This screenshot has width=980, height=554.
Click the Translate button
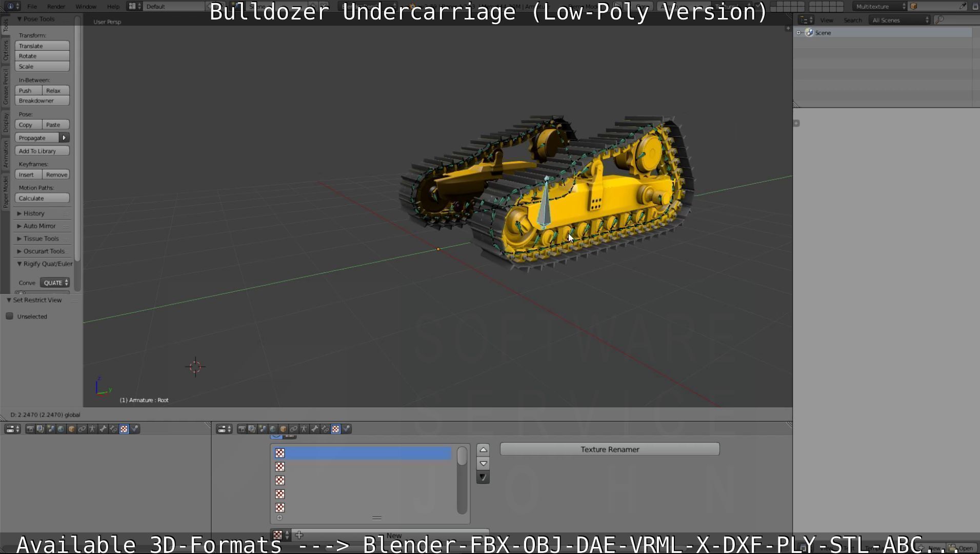(42, 46)
